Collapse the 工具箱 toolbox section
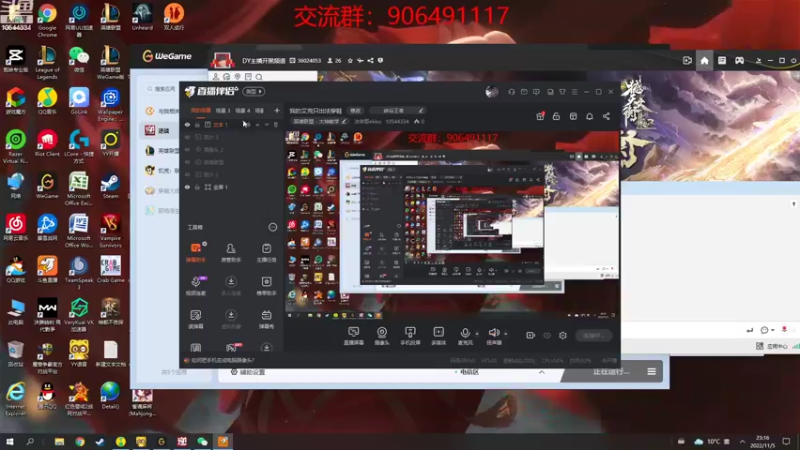The height and width of the screenshot is (450, 800). tap(272, 227)
